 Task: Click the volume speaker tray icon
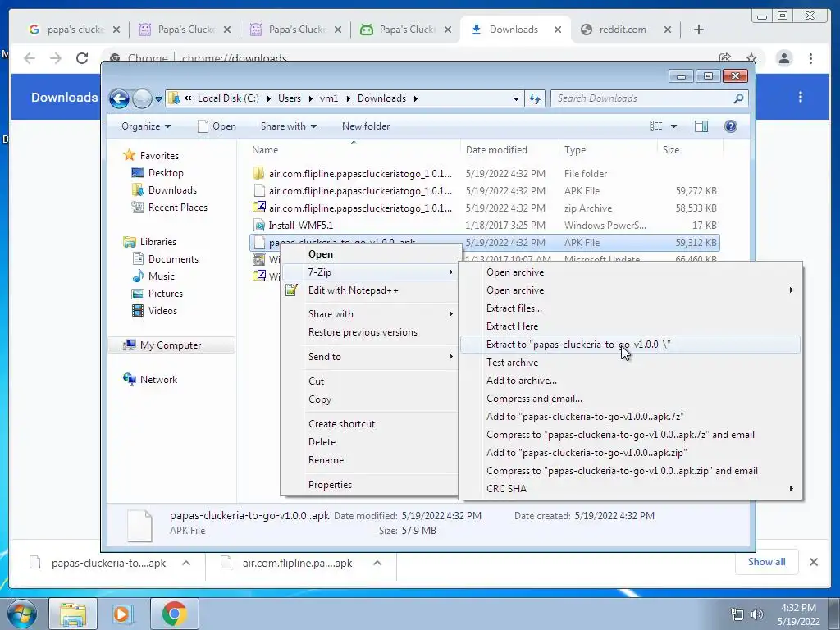pyautogui.click(x=757, y=614)
